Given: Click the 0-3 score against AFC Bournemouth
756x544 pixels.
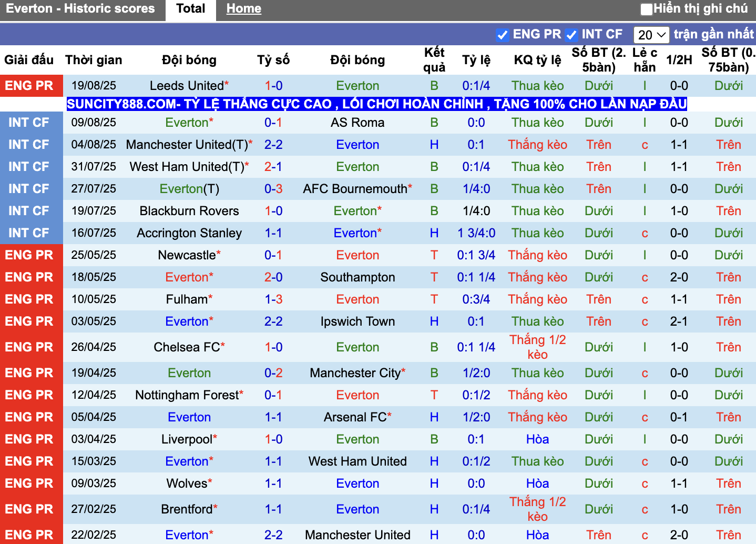Looking at the screenshot, I should 273,189.
